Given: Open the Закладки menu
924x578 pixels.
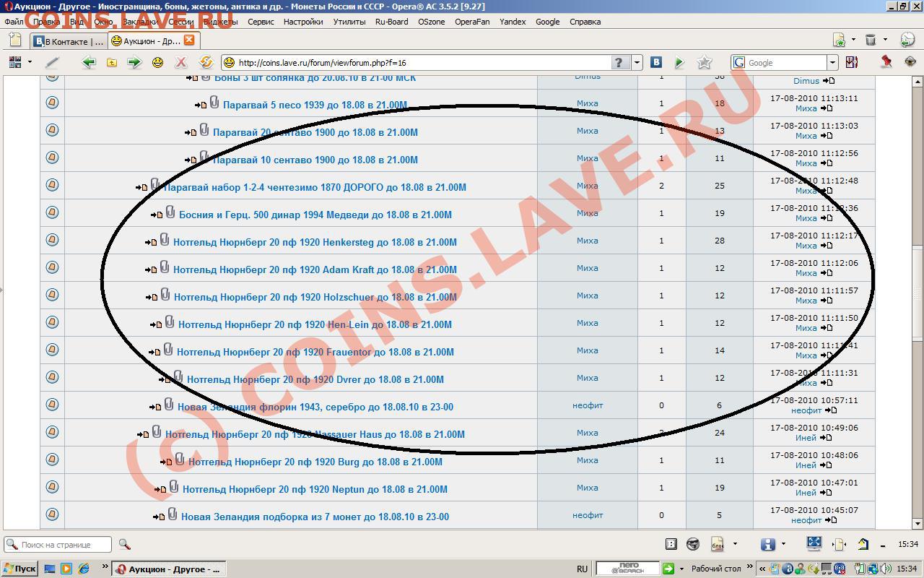Looking at the screenshot, I should [x=140, y=22].
